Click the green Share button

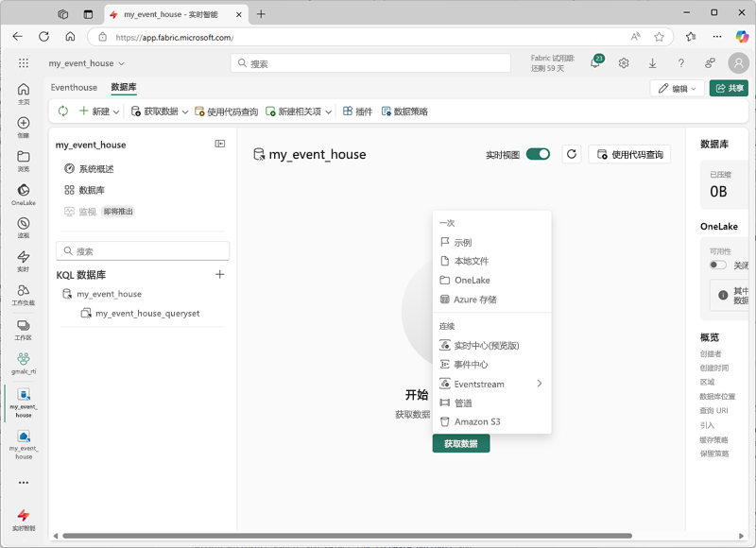pyautogui.click(x=729, y=88)
